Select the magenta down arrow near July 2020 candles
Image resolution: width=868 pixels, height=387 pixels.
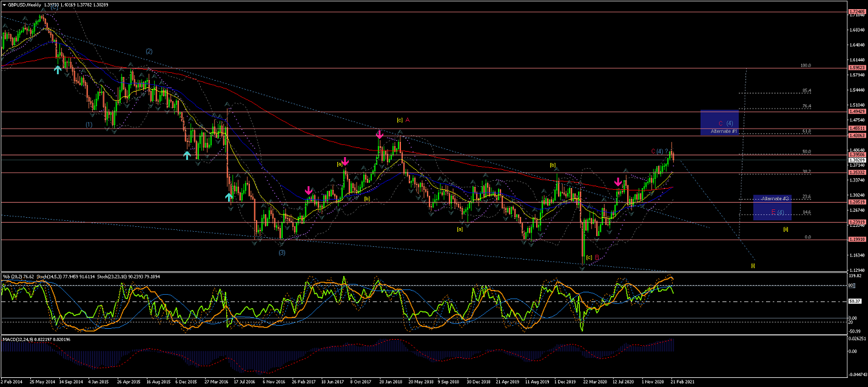(x=618, y=182)
